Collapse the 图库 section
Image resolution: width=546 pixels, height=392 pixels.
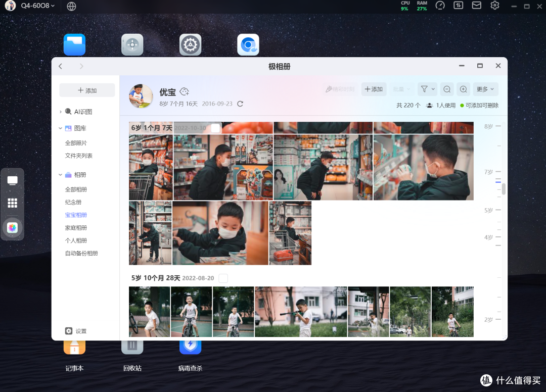[x=61, y=128]
